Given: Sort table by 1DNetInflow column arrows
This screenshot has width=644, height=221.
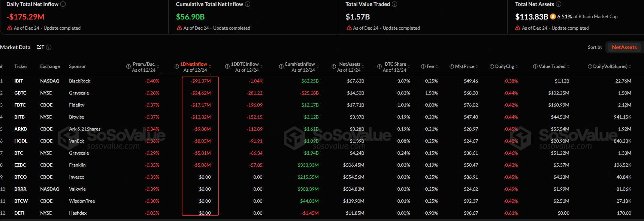Looking at the screenshot, I should point(210,66).
